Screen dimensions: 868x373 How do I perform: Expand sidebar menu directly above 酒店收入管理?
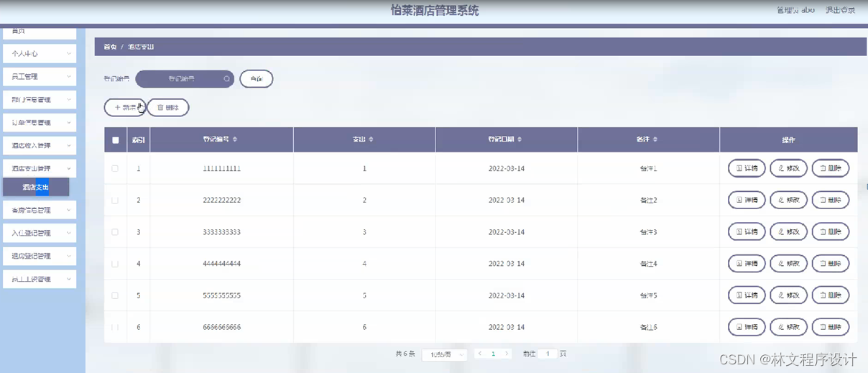40,122
